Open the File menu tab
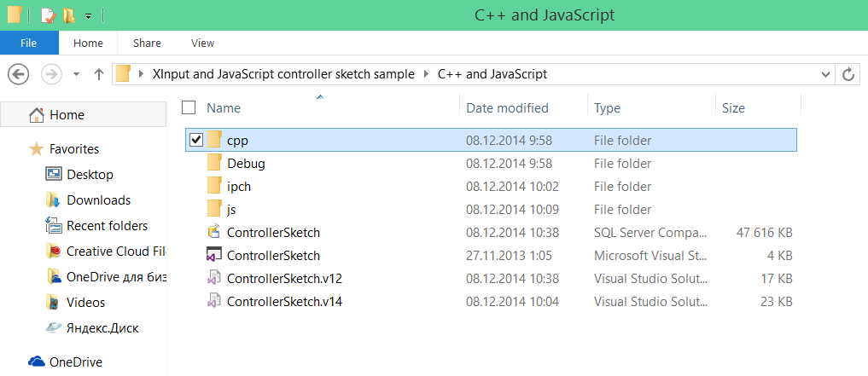This screenshot has height=376, width=868. [29, 43]
